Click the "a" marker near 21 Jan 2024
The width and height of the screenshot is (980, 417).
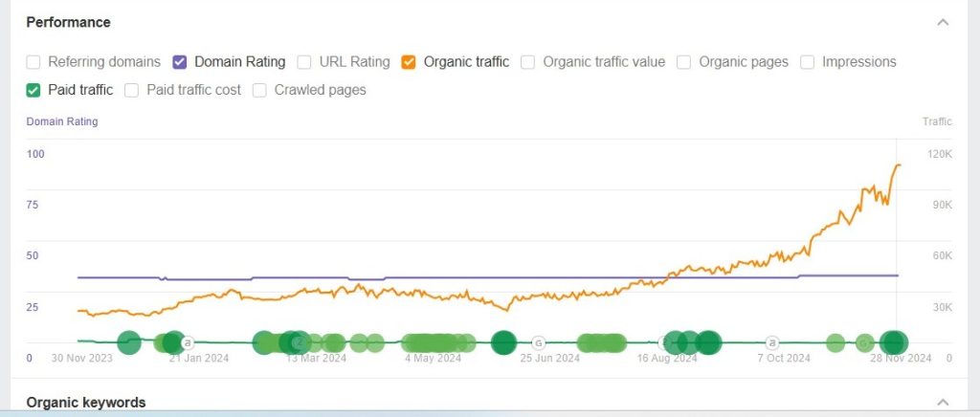point(188,342)
